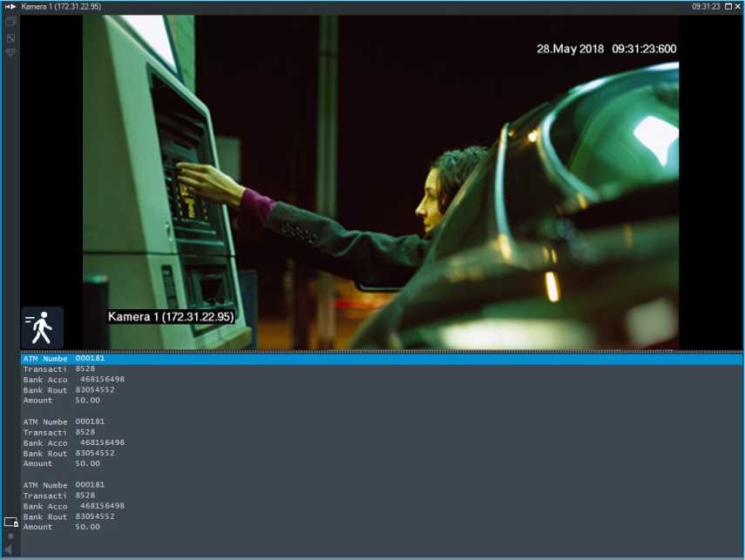Click the first Amount 50.00 entry
The image size is (745, 560).
[x=61, y=401]
